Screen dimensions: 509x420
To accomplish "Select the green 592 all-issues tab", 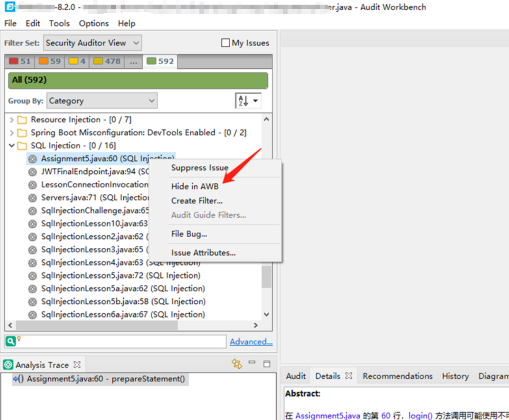I will pyautogui.click(x=160, y=61).
